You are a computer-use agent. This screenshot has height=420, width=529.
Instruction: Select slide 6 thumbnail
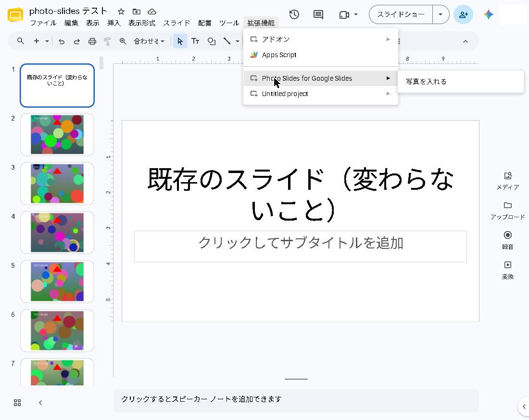(57, 331)
